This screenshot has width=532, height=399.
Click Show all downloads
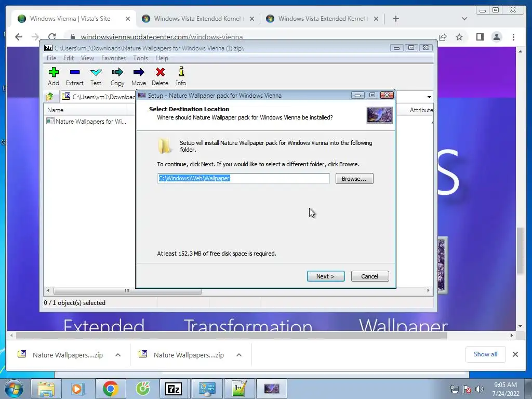[x=486, y=354]
